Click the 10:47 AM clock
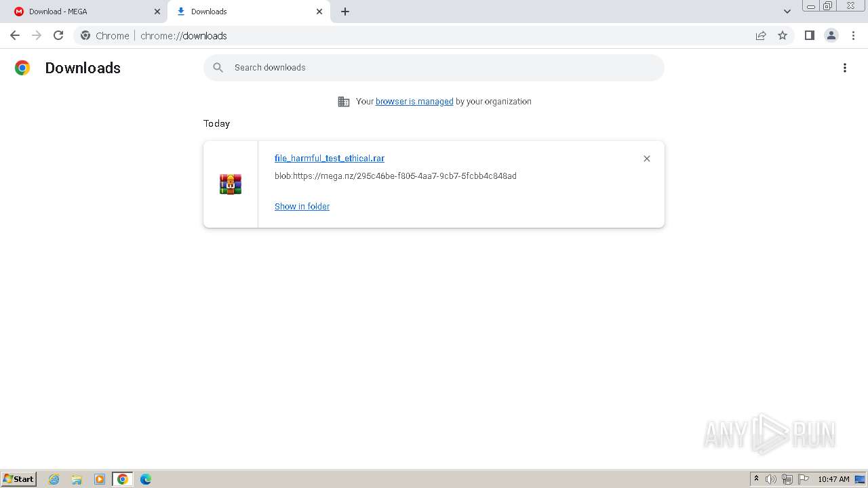Image resolution: width=868 pixels, height=488 pixels. (833, 479)
